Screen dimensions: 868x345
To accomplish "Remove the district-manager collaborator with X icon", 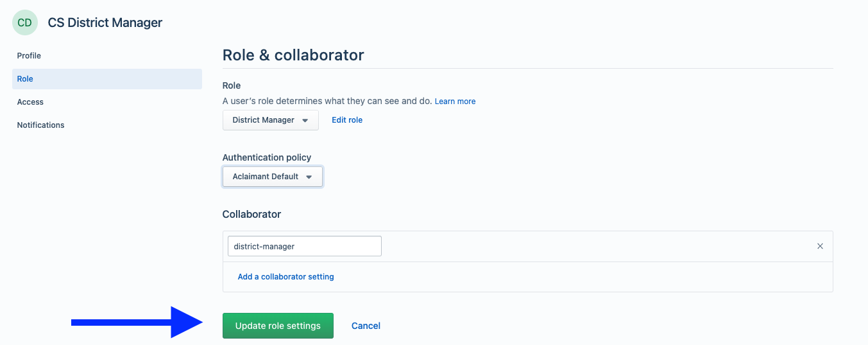I will pos(820,246).
